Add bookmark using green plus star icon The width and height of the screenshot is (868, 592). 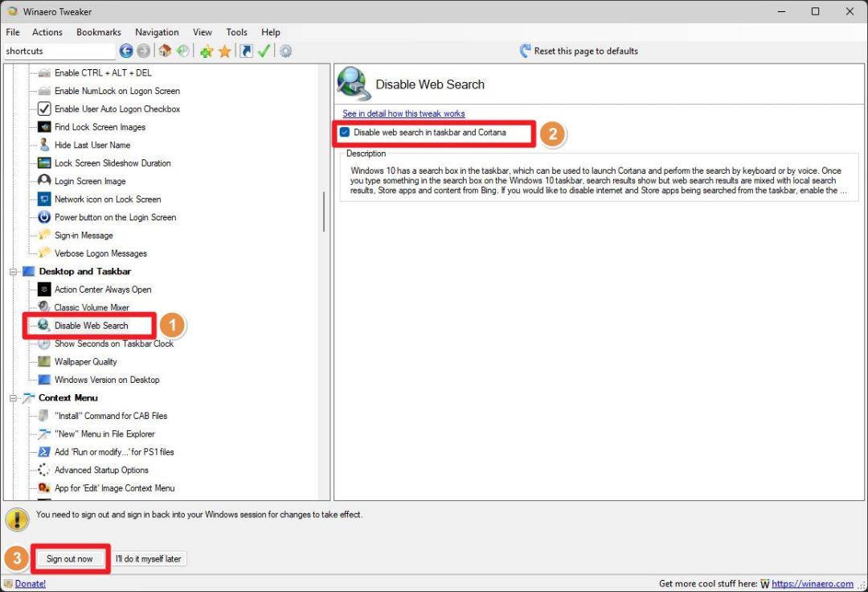[x=207, y=51]
